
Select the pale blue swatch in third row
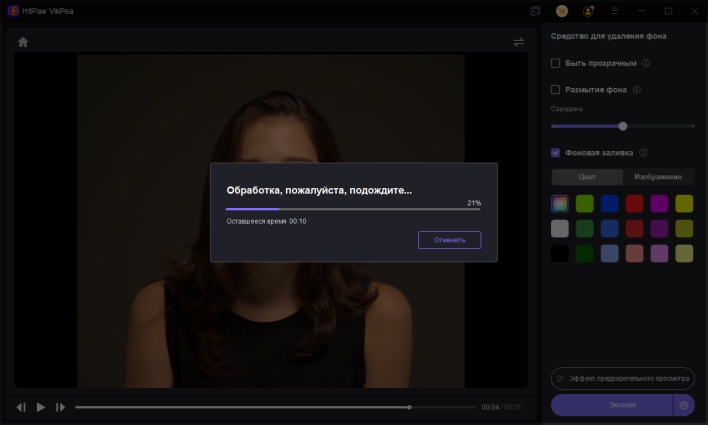[x=610, y=253]
